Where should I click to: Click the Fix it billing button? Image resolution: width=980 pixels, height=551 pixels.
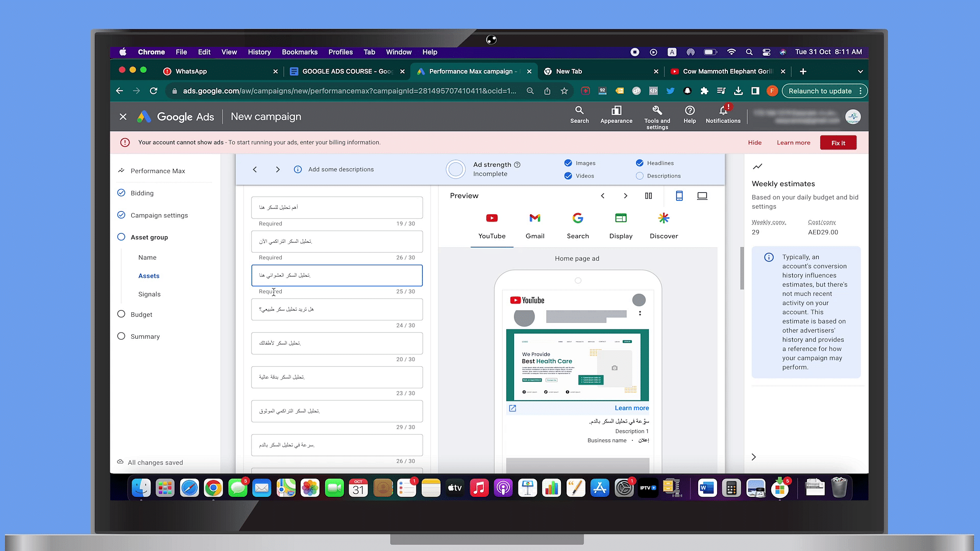click(x=838, y=143)
